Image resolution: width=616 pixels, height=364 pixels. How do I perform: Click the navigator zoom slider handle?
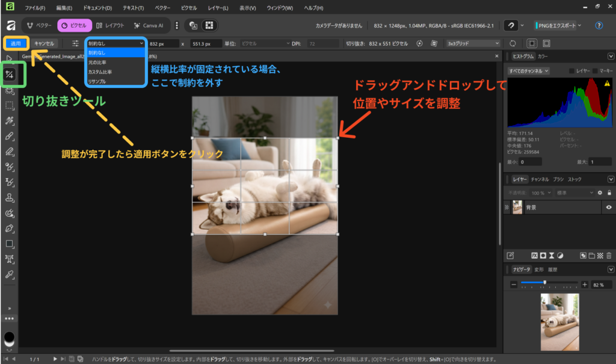tap(544, 283)
